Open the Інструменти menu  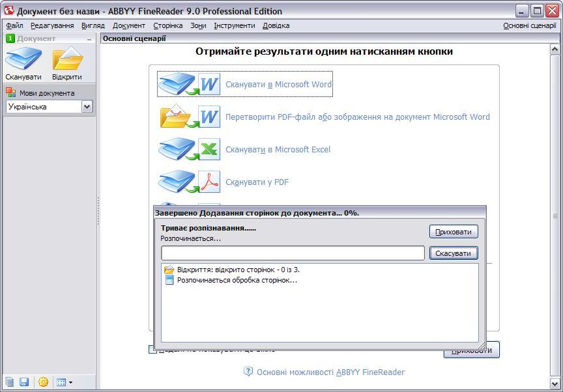tap(235, 25)
